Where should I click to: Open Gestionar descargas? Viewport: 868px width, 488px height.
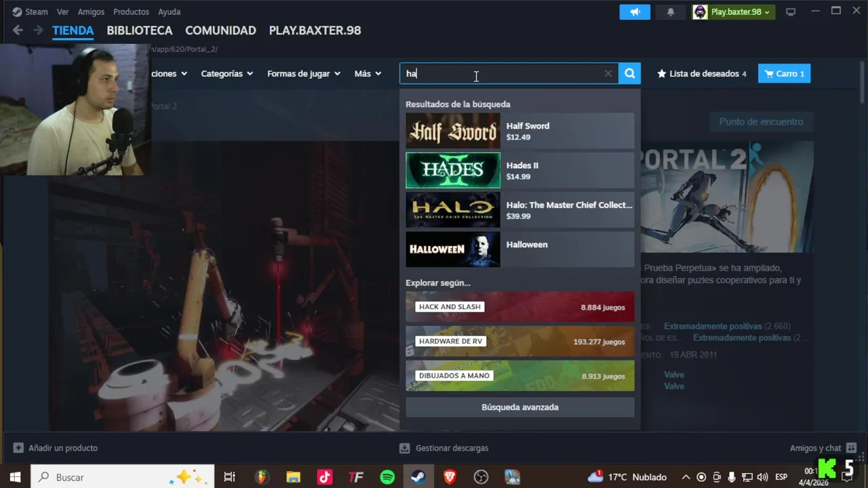coord(444,448)
